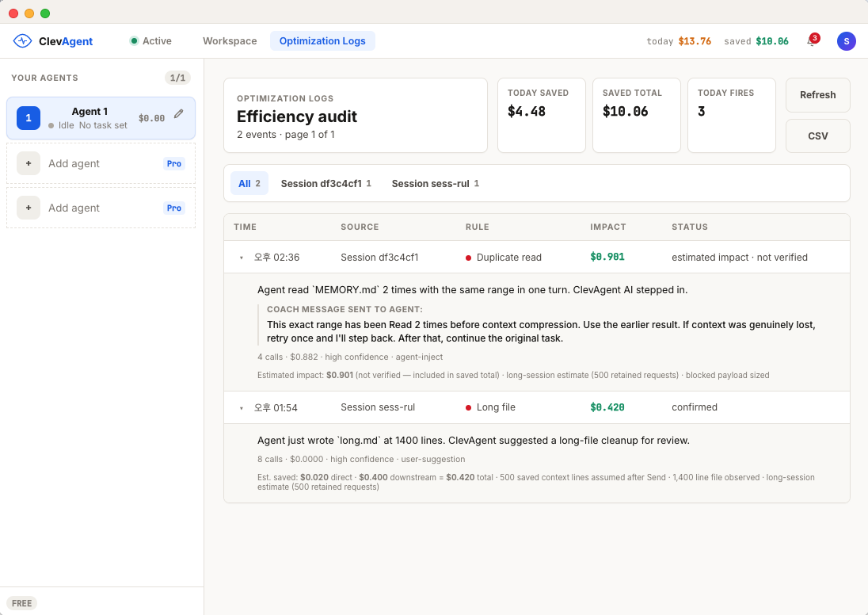Screen dimensions: 868x615
Task: Filter by Session sess-rul tab
Action: (435, 183)
